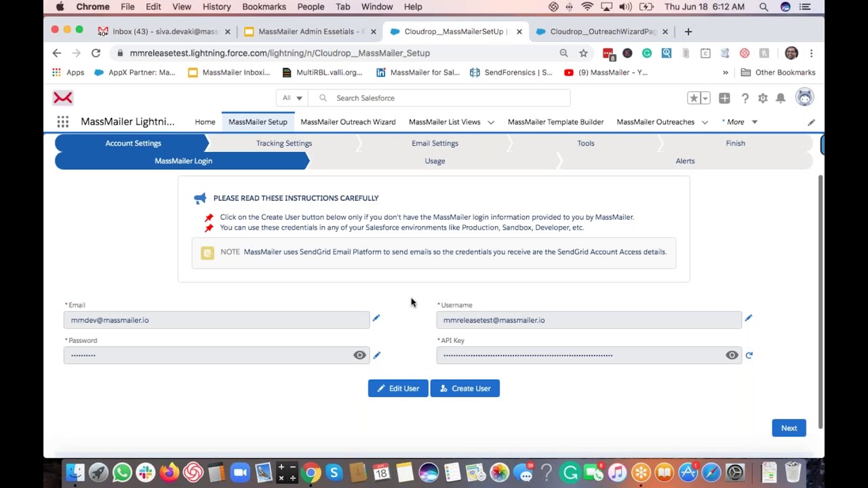Image resolution: width=868 pixels, height=488 pixels.
Task: Edit the Password field pencil
Action: [x=377, y=355]
